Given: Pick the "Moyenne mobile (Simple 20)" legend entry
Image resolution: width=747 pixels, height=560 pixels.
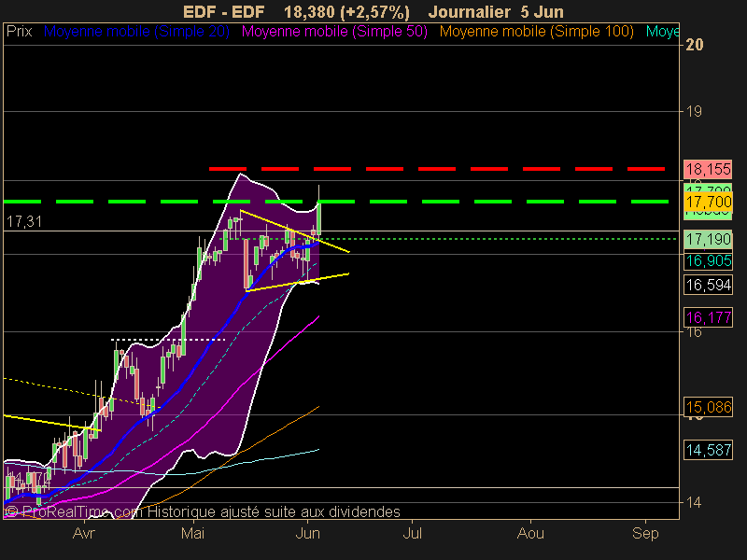Looking at the screenshot, I should pos(136,32).
